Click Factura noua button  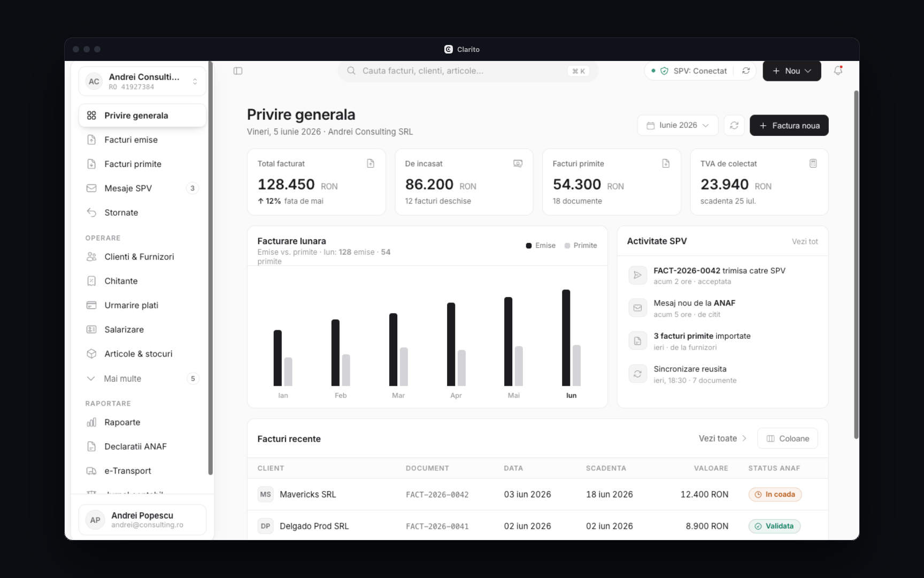point(789,125)
